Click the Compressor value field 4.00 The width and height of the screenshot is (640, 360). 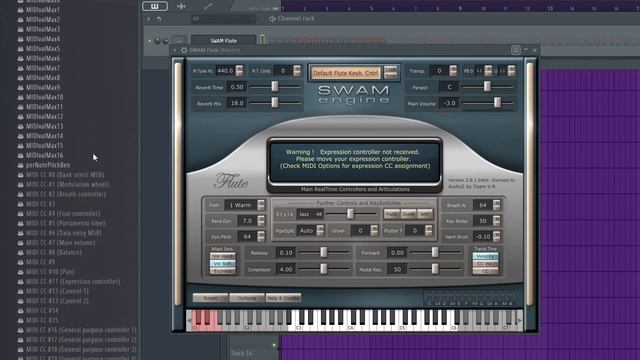[x=286, y=269]
